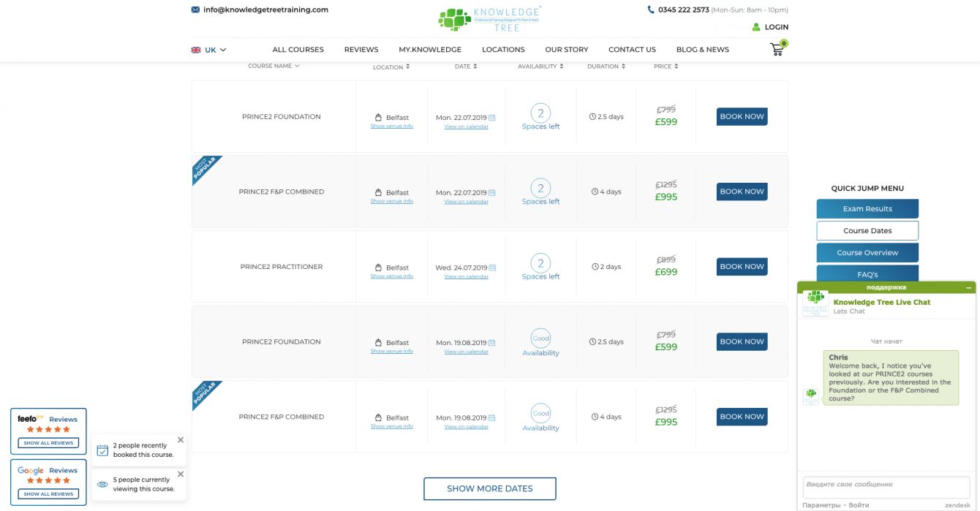Click the feefo five-star rating
Screen dimensions: 980x511
pos(48,429)
